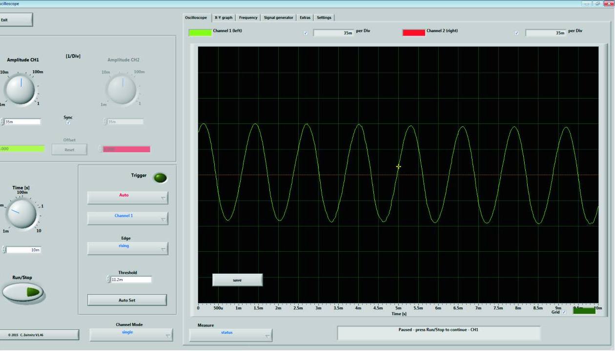Open the Auto trigger mode dropdown
The image size is (615, 364).
point(127,197)
